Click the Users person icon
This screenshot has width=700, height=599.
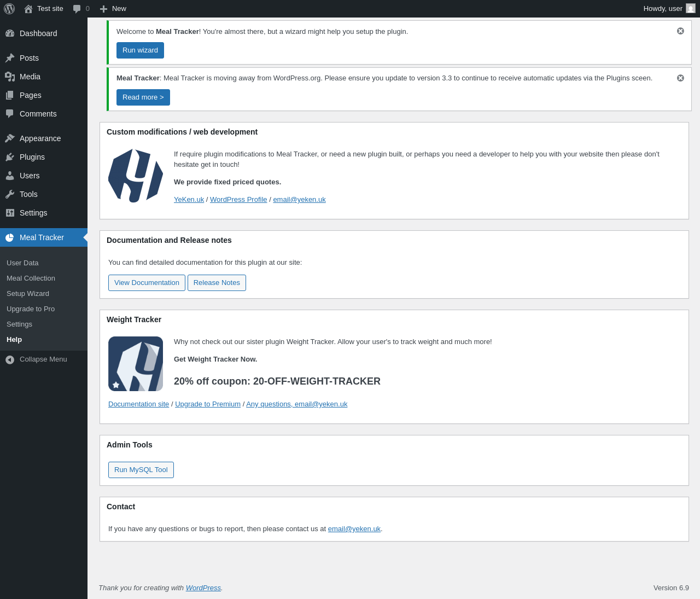[10, 176]
